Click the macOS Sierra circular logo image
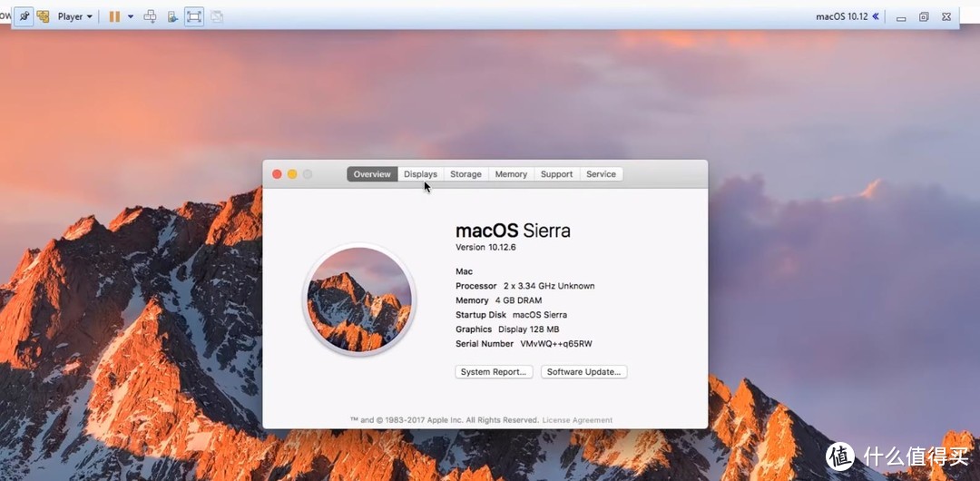This screenshot has height=481, width=980. tap(359, 299)
